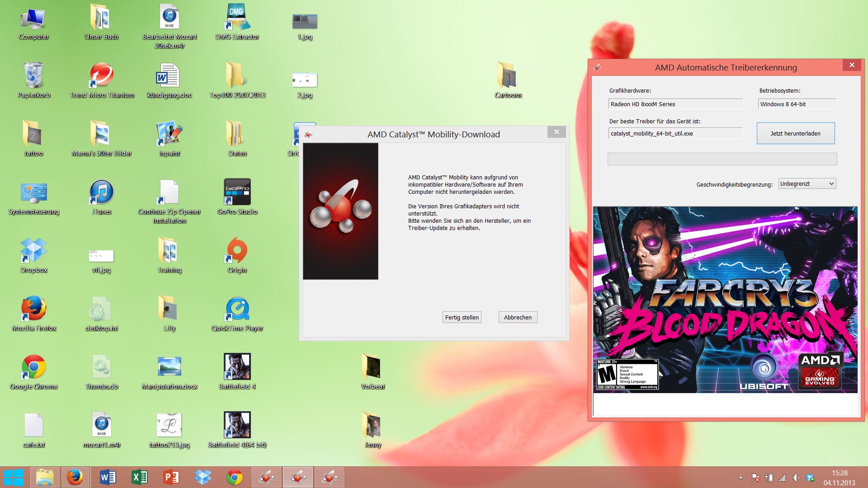Click the Jetzt herunterladen button
The width and height of the screenshot is (868, 488).
796,133
